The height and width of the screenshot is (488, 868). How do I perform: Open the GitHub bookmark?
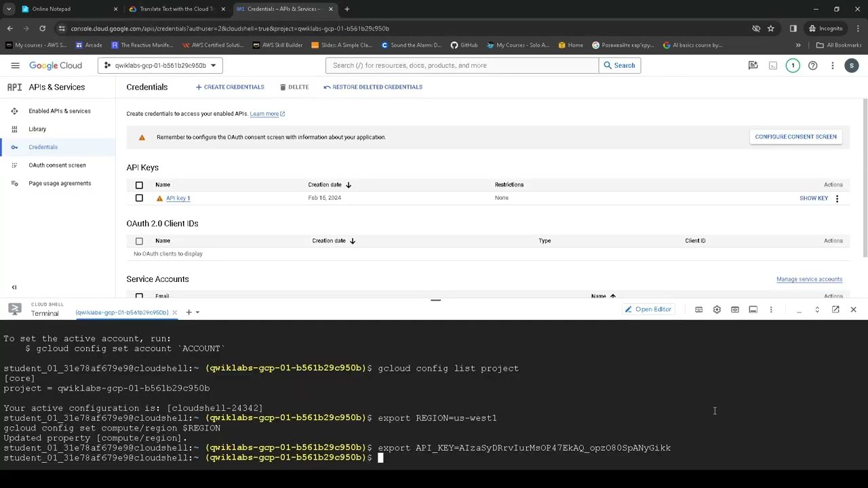[464, 45]
